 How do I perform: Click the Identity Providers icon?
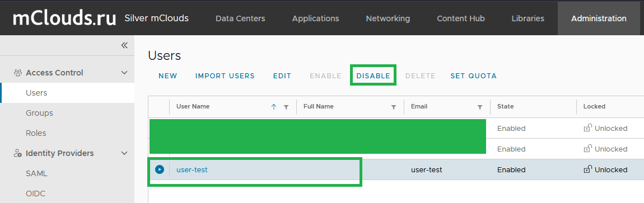[18, 153]
